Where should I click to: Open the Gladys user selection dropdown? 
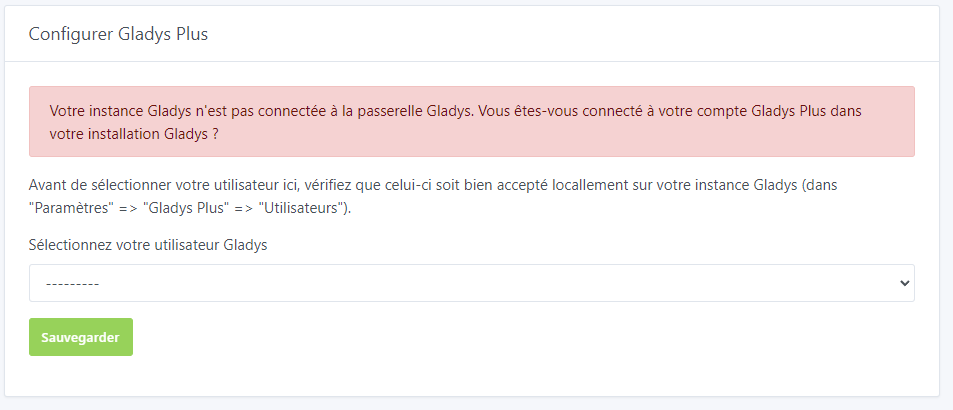point(471,283)
